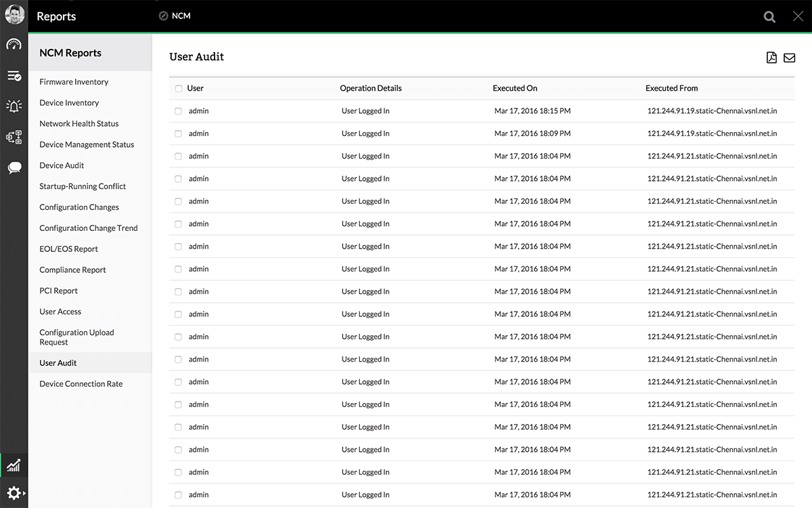Screen dimensions: 812x508
Task: Email the User Audit report
Action: coord(789,58)
